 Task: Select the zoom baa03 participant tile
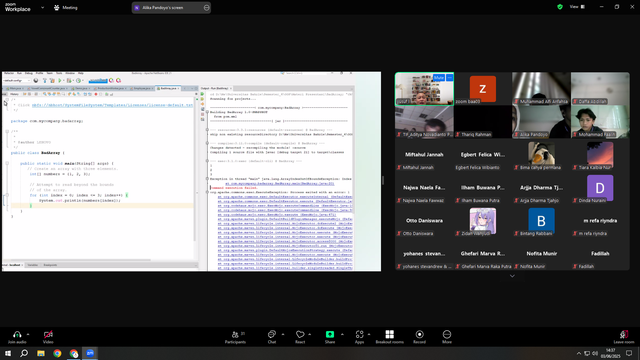coord(483,89)
